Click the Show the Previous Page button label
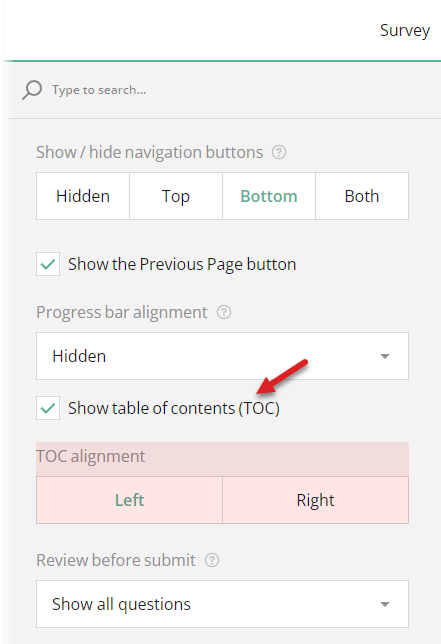Screen dimensions: 441x644 182,264
